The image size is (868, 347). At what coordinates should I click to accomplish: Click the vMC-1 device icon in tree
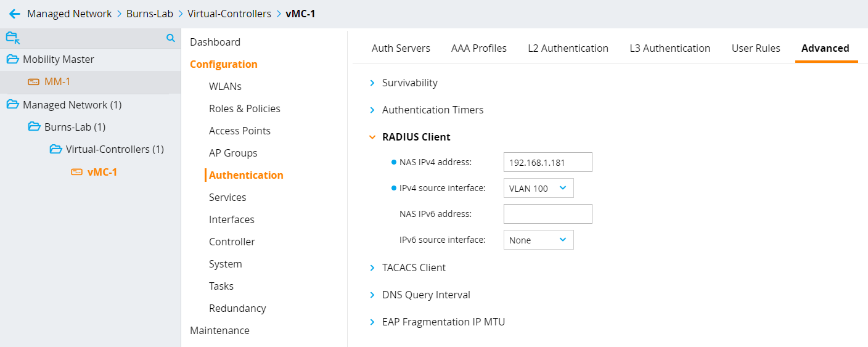pyautogui.click(x=76, y=172)
